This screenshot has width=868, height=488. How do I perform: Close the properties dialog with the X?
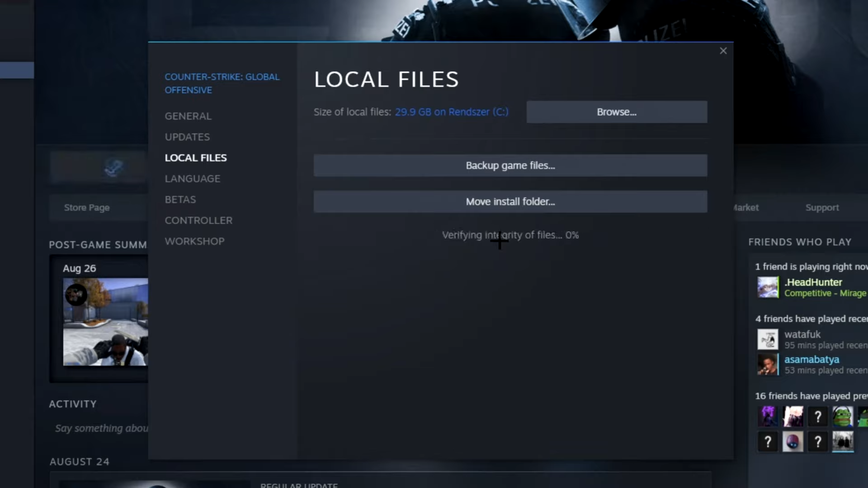pos(723,51)
